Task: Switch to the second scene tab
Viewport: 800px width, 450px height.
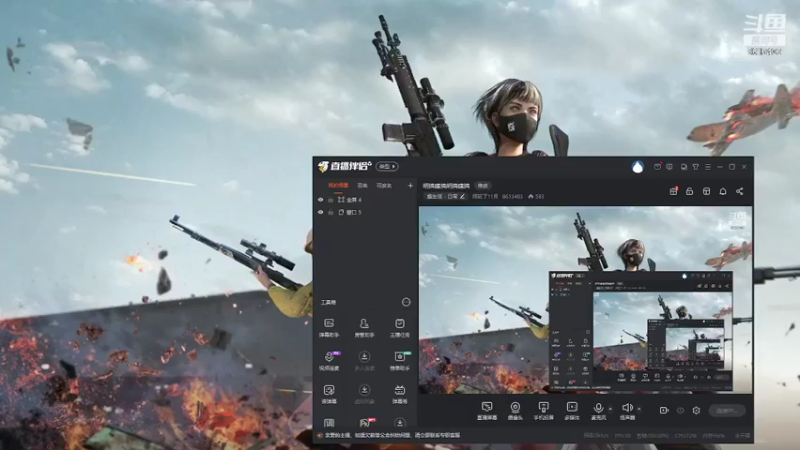Action: pos(363,185)
